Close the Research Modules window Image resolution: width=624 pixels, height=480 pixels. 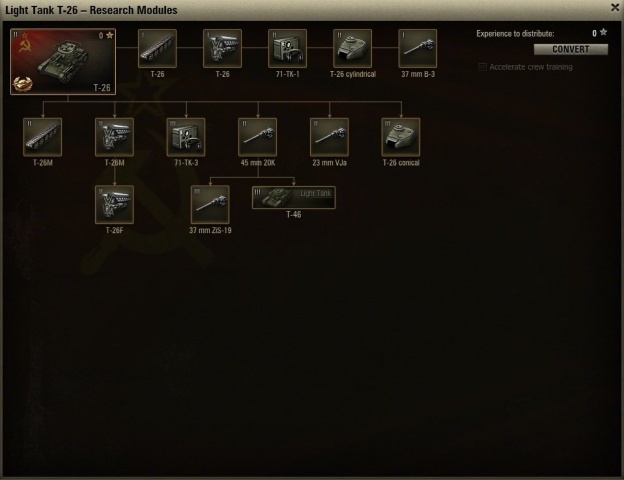click(x=615, y=8)
